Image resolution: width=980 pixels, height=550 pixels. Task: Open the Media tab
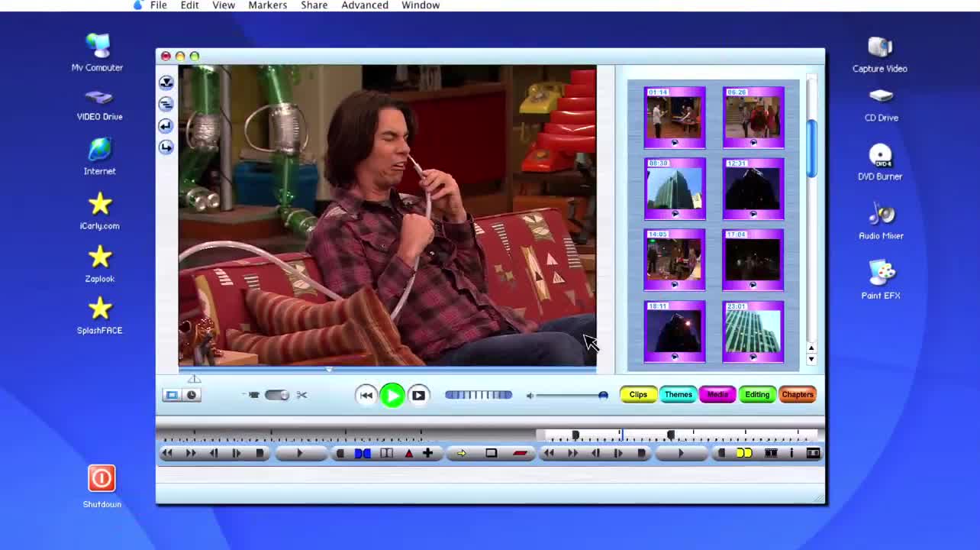click(x=717, y=395)
